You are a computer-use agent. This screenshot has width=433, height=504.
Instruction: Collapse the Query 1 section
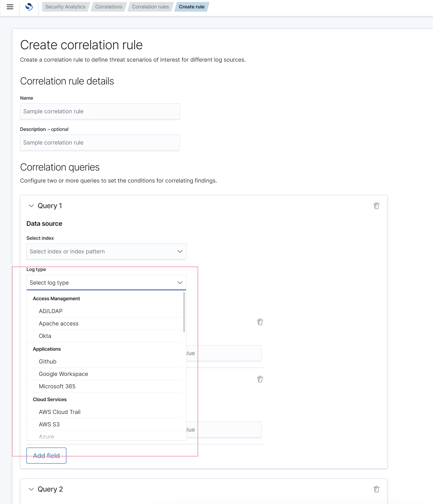coord(31,206)
